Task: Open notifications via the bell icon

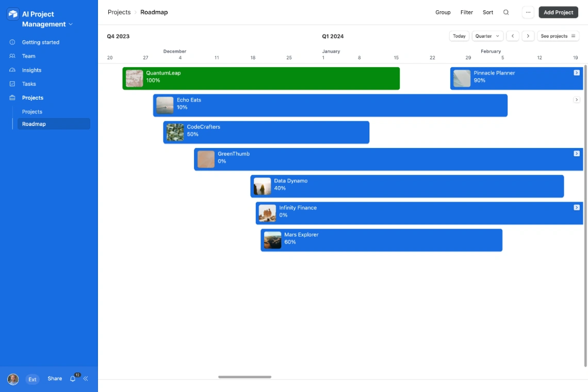Action: [x=72, y=379]
